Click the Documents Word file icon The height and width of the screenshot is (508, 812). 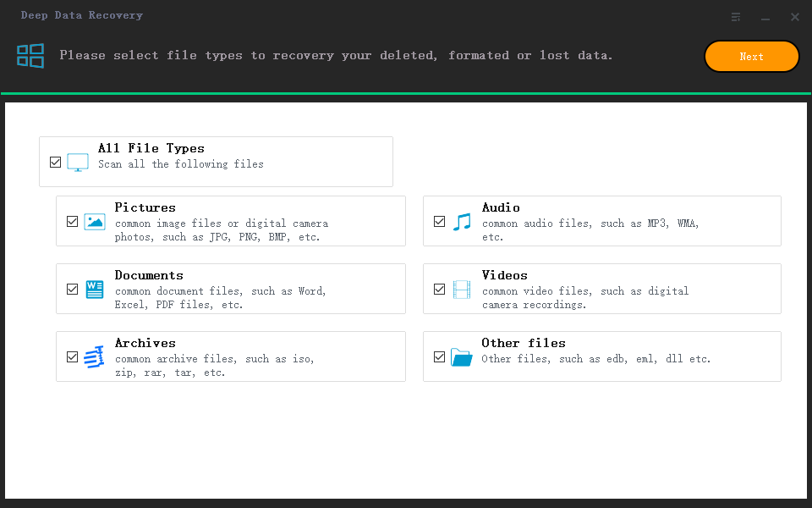coord(95,290)
